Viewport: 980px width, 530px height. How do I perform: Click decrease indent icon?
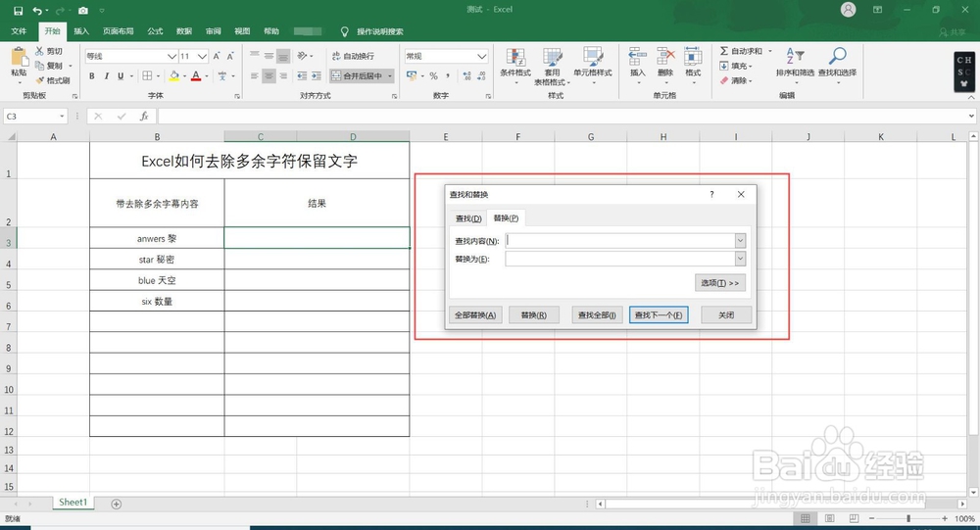(302, 76)
